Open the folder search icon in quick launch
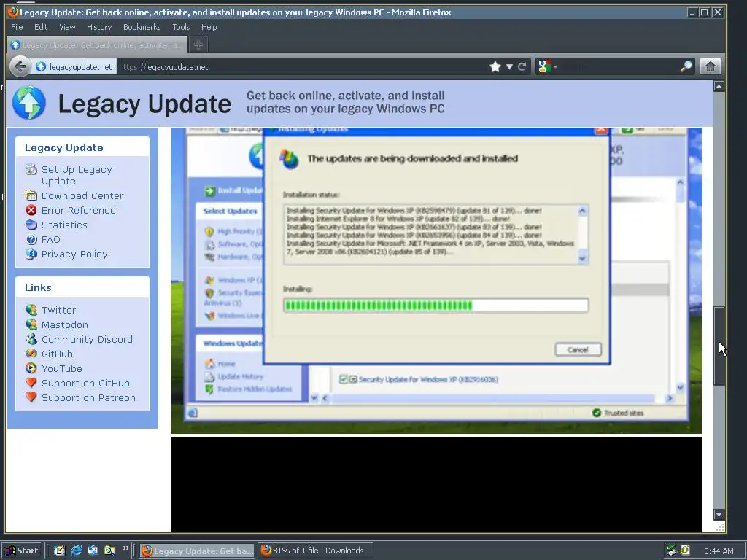 (109, 551)
